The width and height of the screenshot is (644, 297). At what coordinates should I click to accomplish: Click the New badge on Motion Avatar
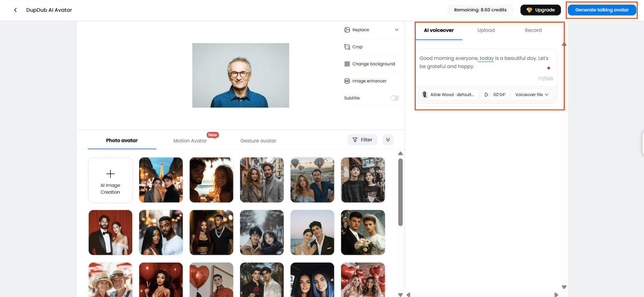[213, 135]
